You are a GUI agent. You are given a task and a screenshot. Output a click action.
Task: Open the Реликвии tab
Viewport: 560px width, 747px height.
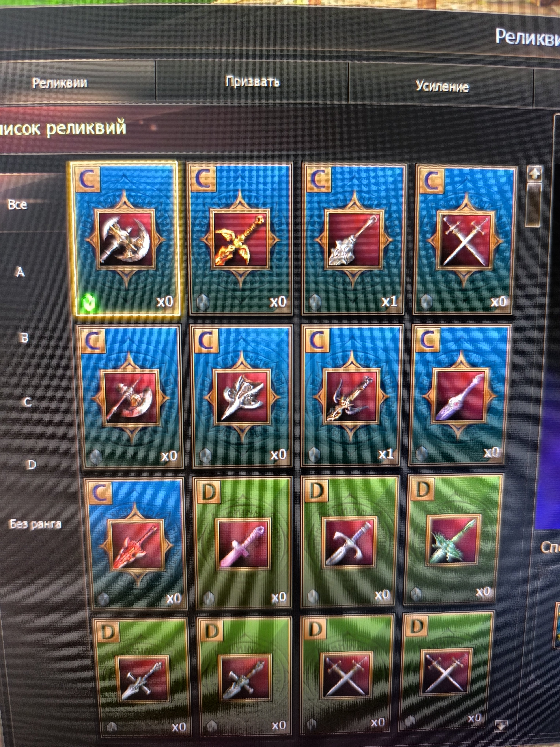click(x=60, y=83)
